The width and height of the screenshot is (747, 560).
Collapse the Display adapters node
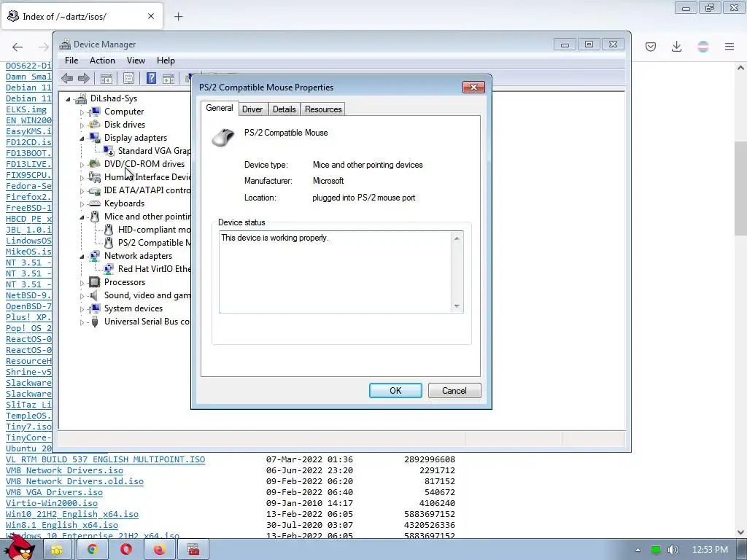tap(82, 139)
